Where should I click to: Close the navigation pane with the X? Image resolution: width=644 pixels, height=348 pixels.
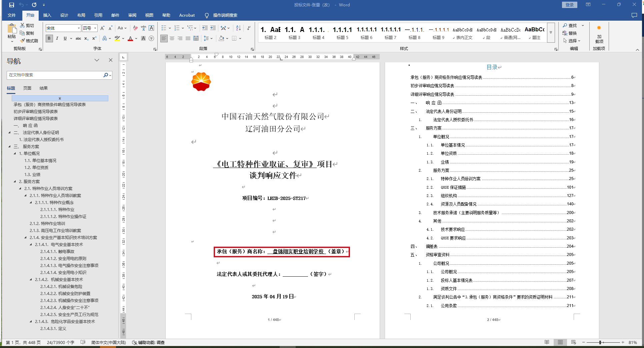[x=111, y=60]
